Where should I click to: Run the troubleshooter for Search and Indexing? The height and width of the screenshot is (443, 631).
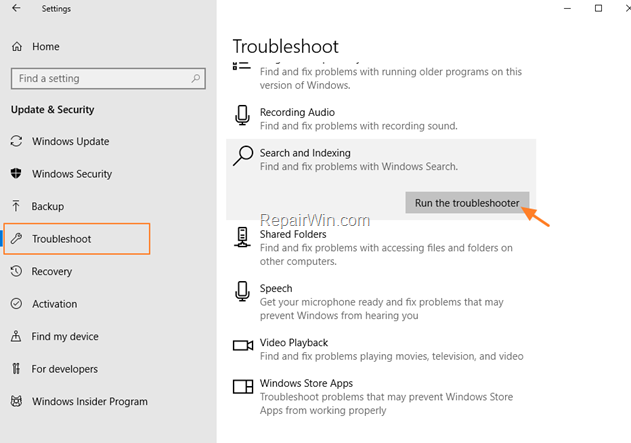467,203
